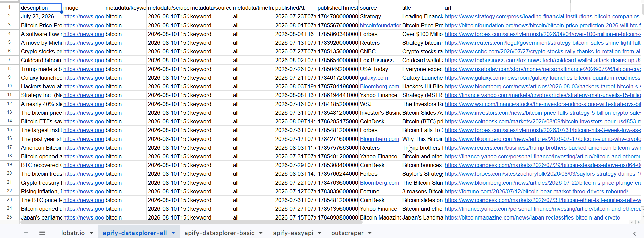
Task: Click the horizontal scrollbar thumb
Action: click(191, 222)
